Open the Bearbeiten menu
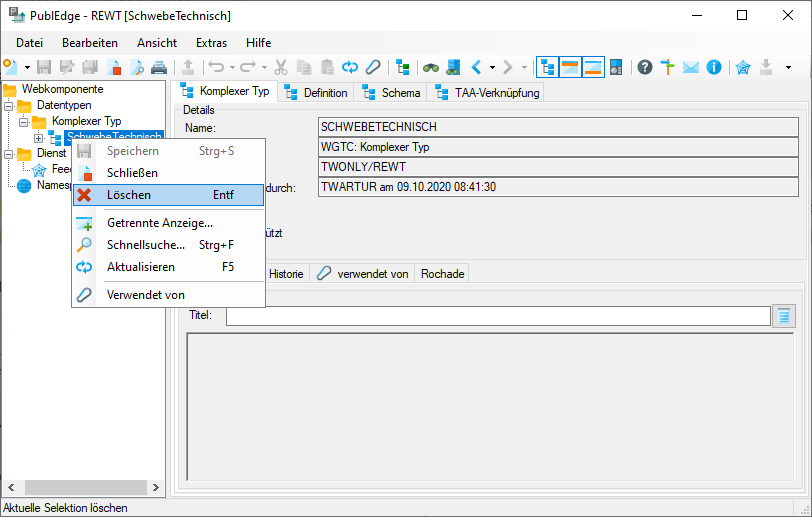Screen dimensions: 812x517 click(90, 43)
